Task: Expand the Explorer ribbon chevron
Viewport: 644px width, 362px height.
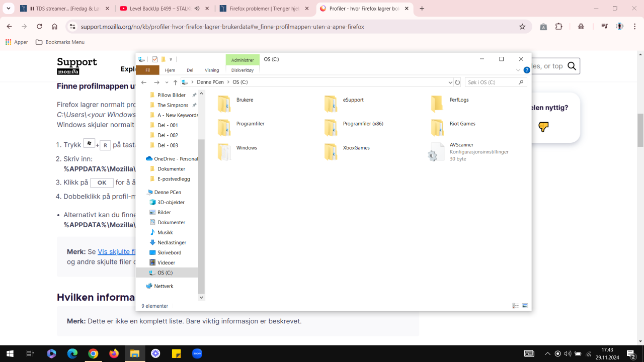Action: coord(518,70)
